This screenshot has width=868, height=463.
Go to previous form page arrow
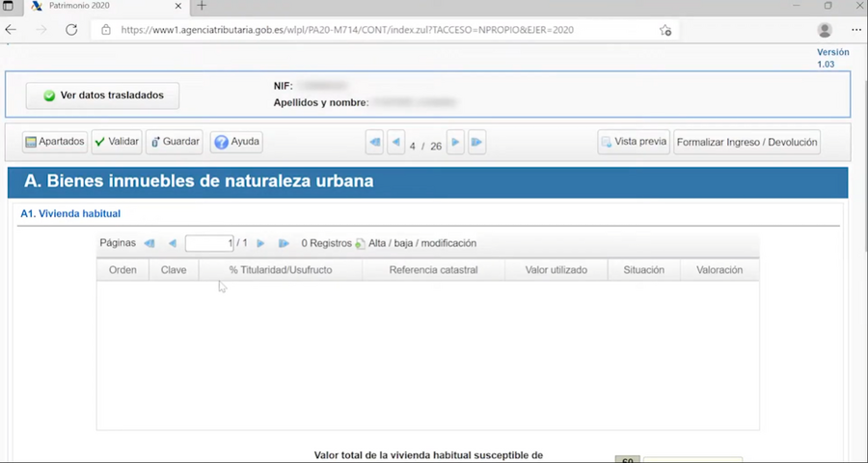click(395, 143)
